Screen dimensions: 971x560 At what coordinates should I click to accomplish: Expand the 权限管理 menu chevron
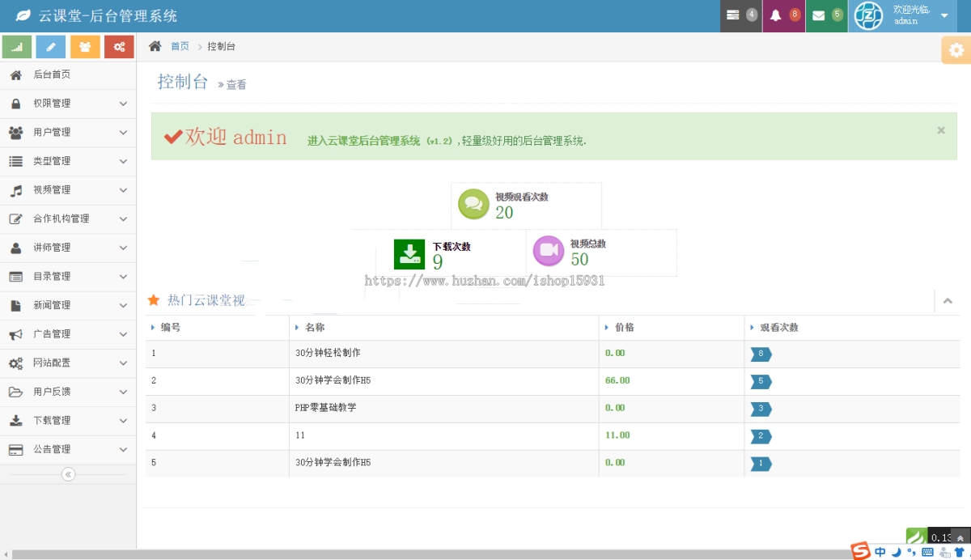(123, 104)
